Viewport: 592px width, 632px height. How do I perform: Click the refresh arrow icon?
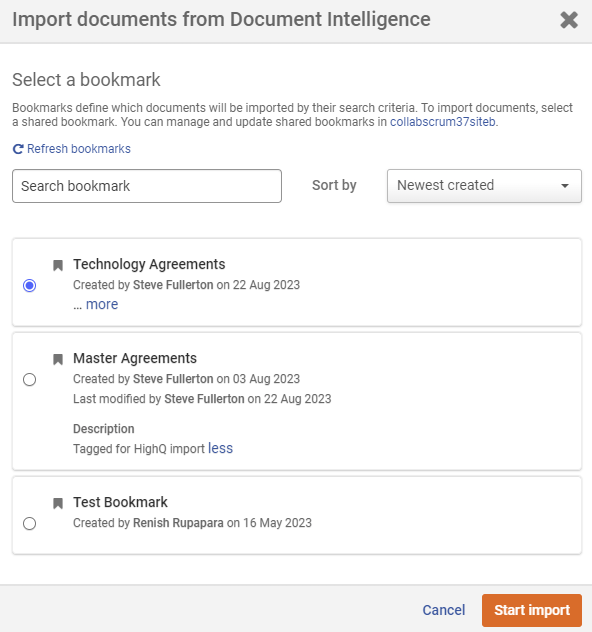(18, 149)
